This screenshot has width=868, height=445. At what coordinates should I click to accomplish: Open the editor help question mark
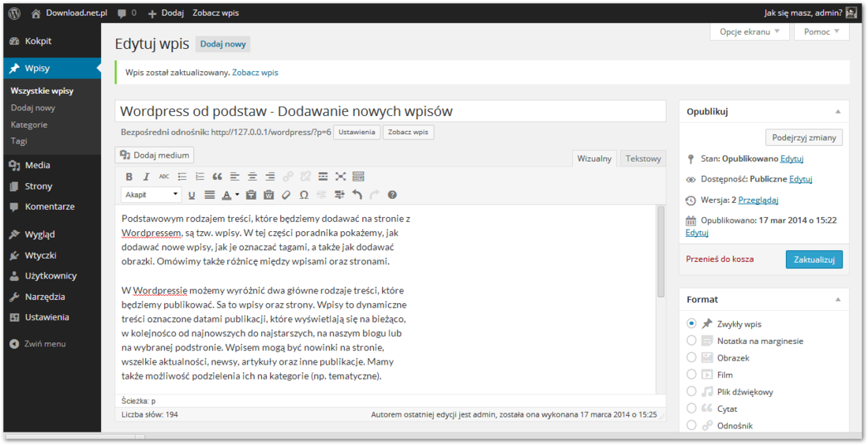click(392, 195)
